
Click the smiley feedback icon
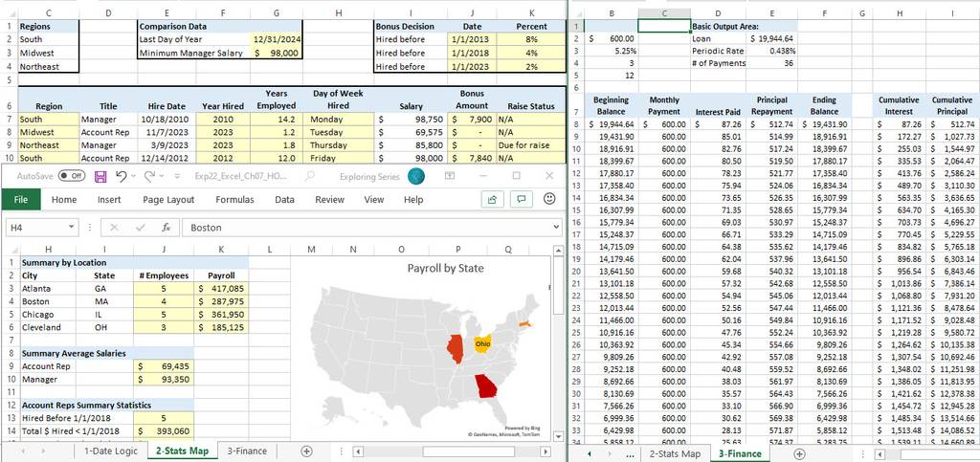[x=549, y=199]
